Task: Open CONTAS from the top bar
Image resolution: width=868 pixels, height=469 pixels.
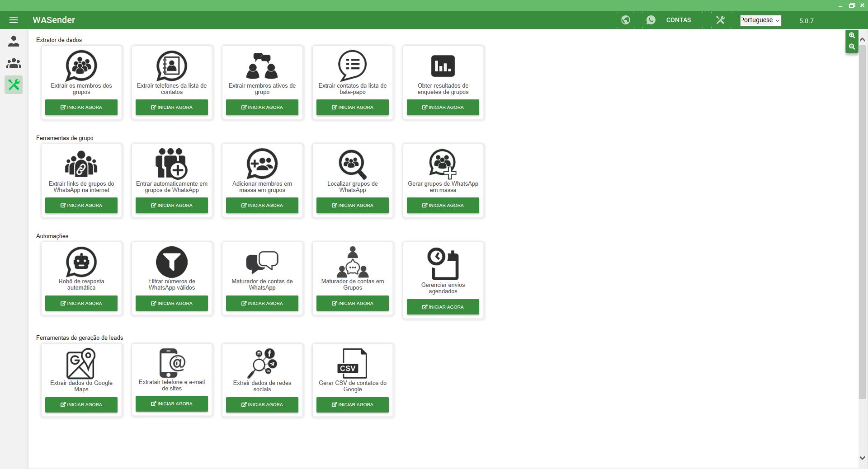Action: click(x=678, y=20)
